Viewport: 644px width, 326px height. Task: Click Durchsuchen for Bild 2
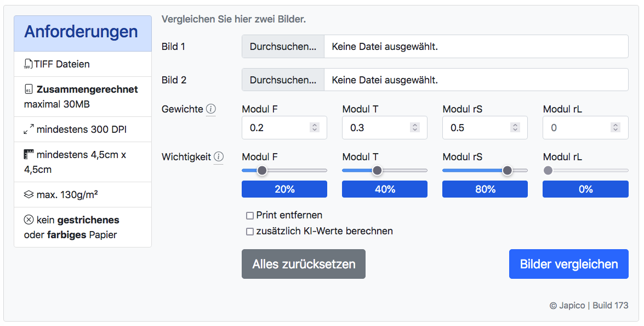[x=283, y=80]
